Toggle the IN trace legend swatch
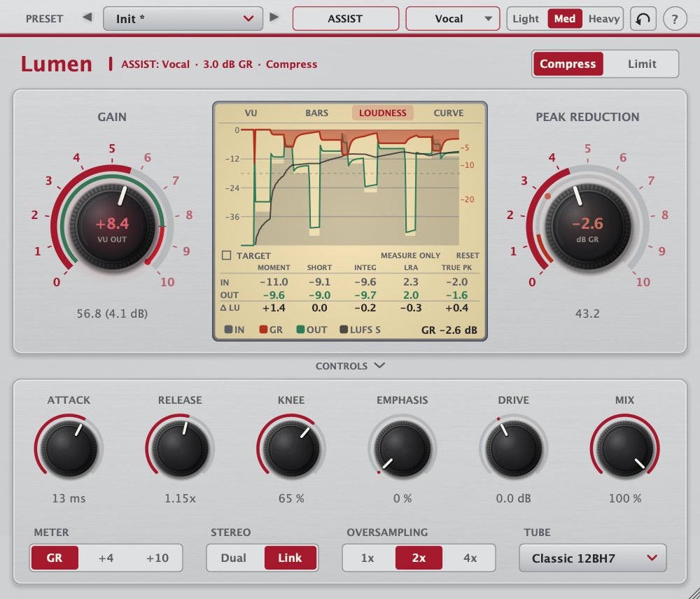Viewport: 700px width, 599px height. pos(228,330)
